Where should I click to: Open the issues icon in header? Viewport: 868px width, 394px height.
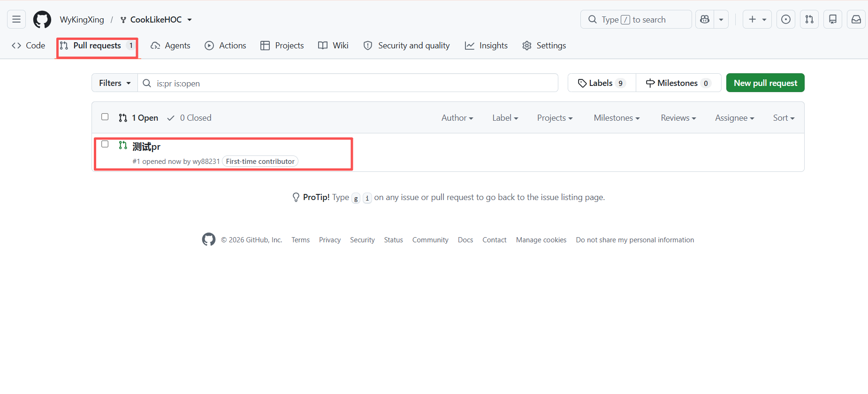click(786, 19)
